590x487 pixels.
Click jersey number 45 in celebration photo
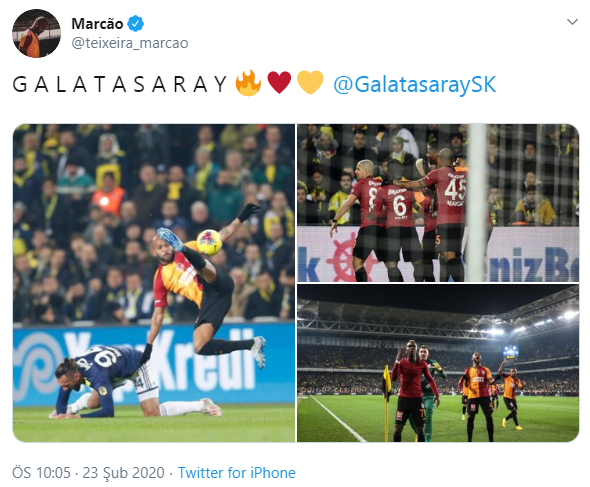click(455, 189)
